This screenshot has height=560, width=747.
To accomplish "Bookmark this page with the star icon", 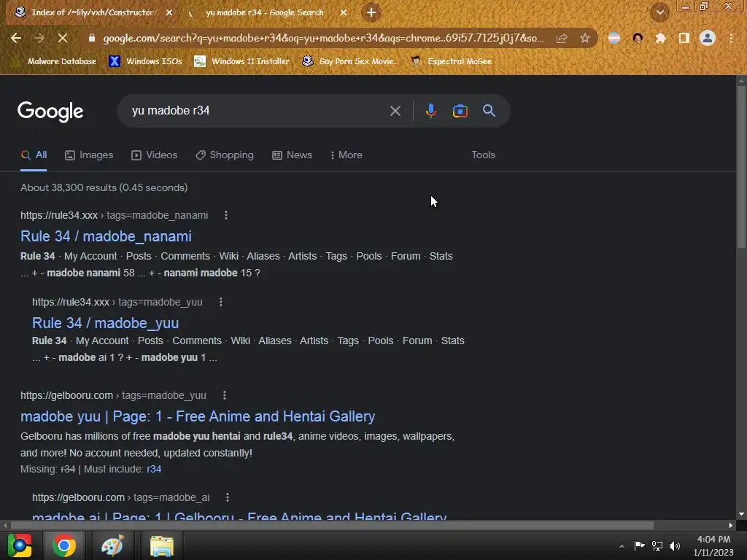I will point(585,38).
